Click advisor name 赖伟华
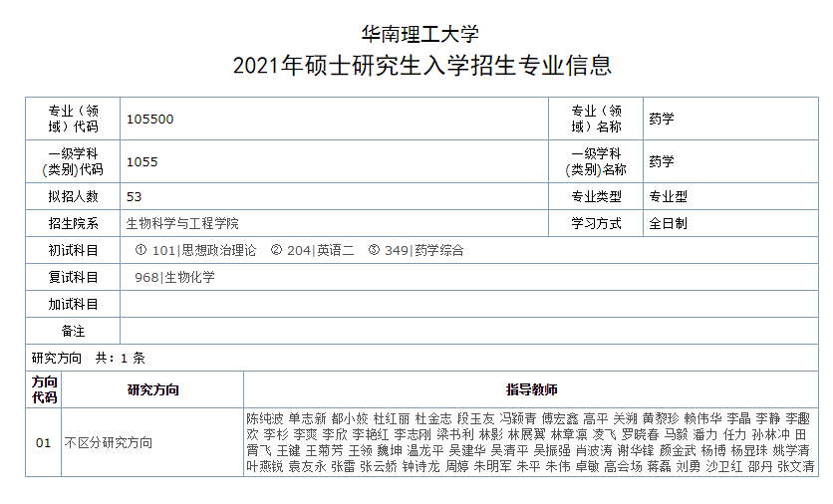The height and width of the screenshot is (504, 833). pyautogui.click(x=702, y=419)
